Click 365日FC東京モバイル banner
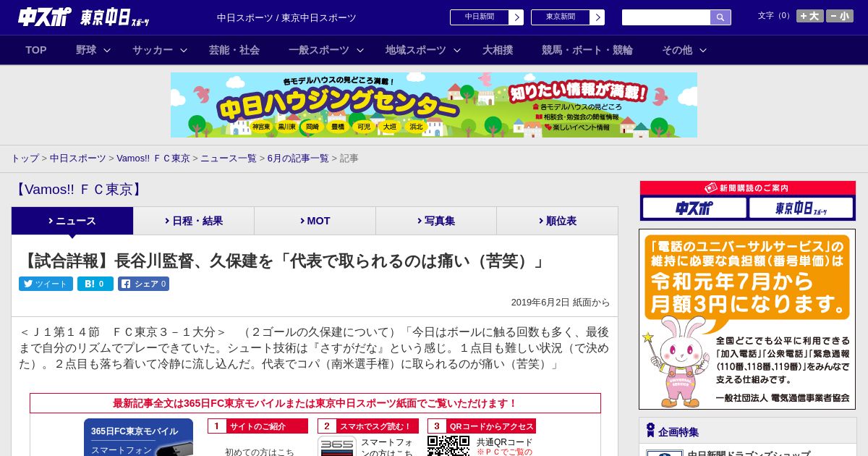 click(x=138, y=437)
